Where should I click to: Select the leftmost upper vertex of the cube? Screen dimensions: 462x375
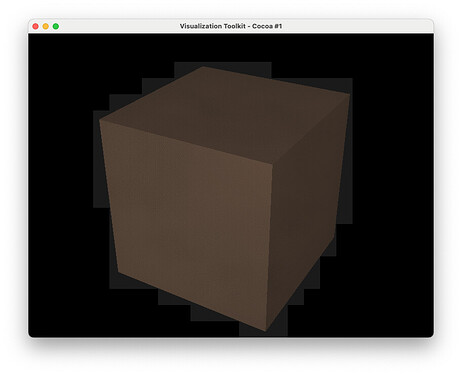click(x=100, y=120)
